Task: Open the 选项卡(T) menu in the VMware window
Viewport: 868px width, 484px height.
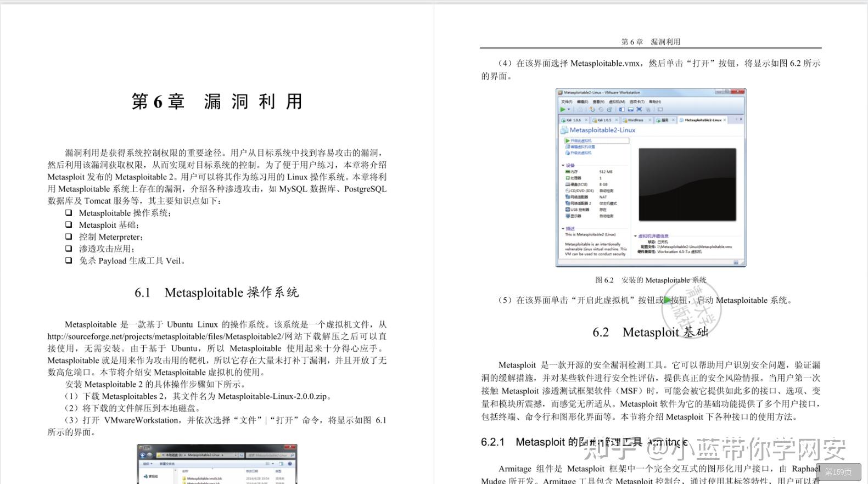Action: [637, 102]
